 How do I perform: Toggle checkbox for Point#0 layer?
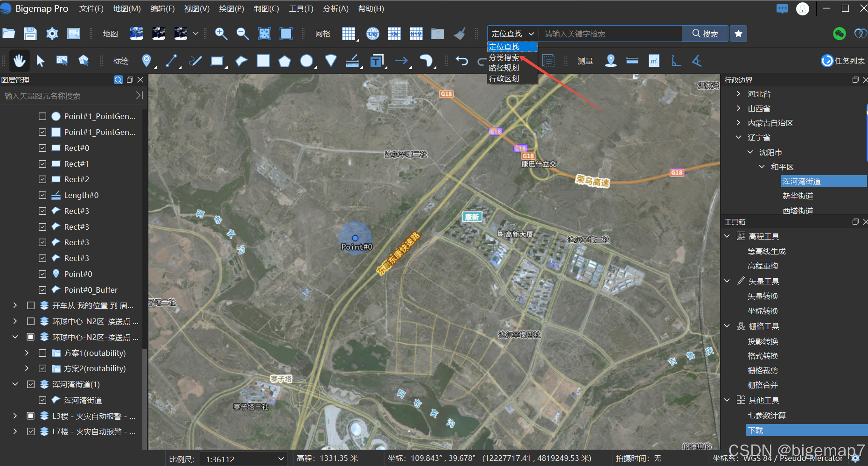[x=42, y=274]
